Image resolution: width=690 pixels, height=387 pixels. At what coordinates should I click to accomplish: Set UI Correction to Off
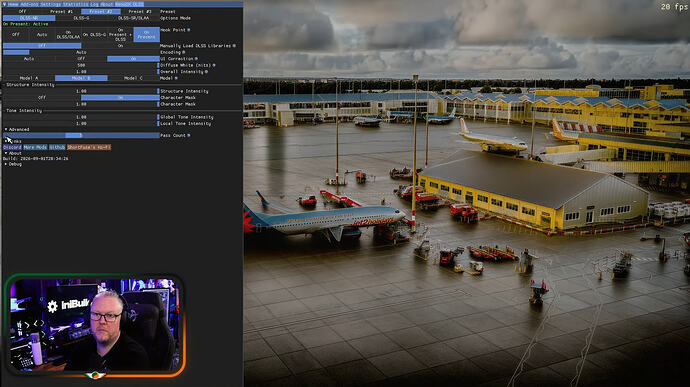81,59
